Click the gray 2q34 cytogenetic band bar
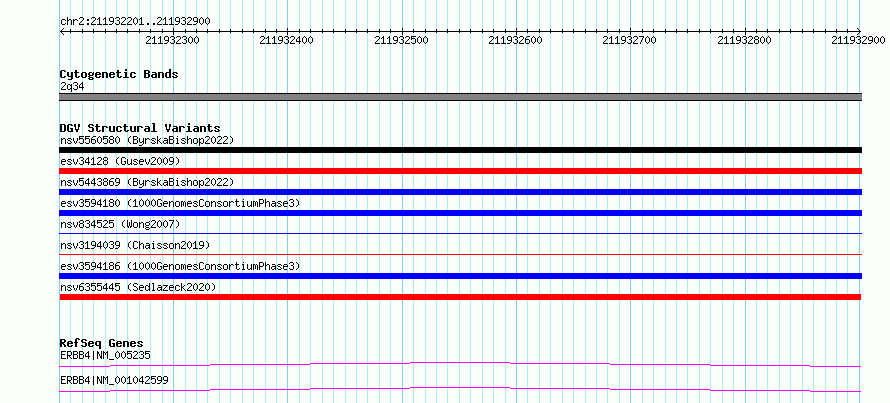Screen dimensions: 890x403 460,97
